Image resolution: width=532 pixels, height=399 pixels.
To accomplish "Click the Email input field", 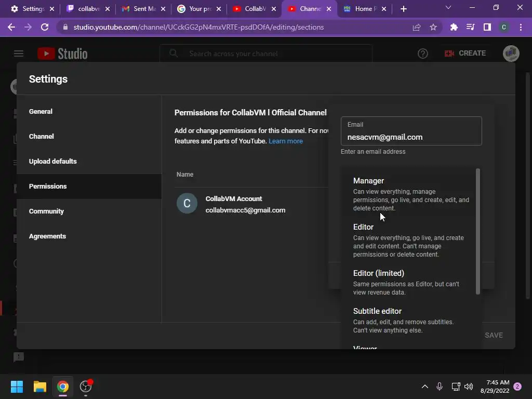I will [411, 131].
